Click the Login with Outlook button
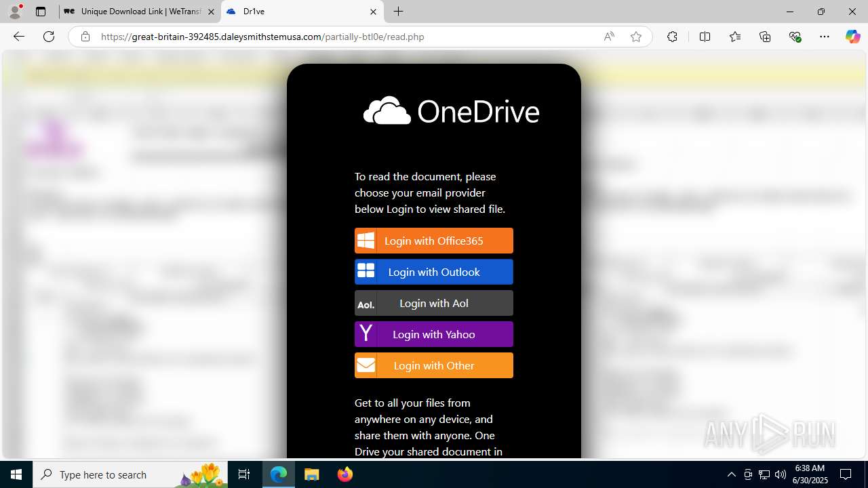This screenshot has height=488, width=868. click(434, 272)
